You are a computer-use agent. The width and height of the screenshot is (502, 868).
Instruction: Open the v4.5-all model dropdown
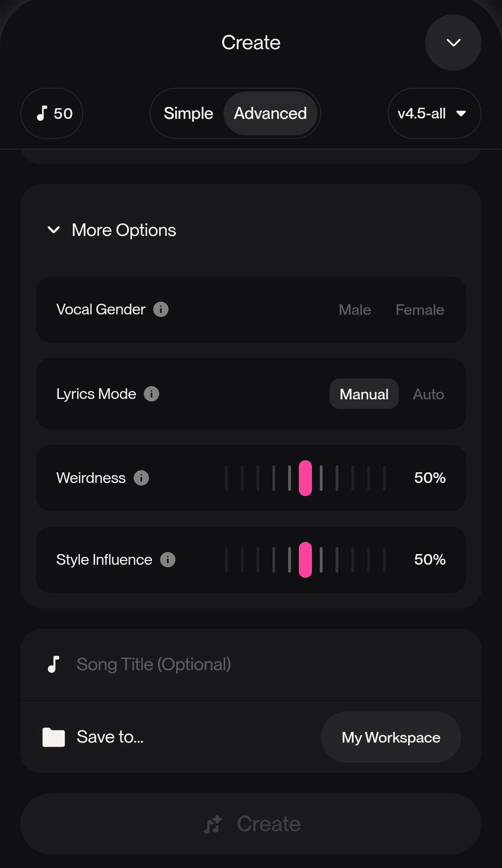(434, 113)
